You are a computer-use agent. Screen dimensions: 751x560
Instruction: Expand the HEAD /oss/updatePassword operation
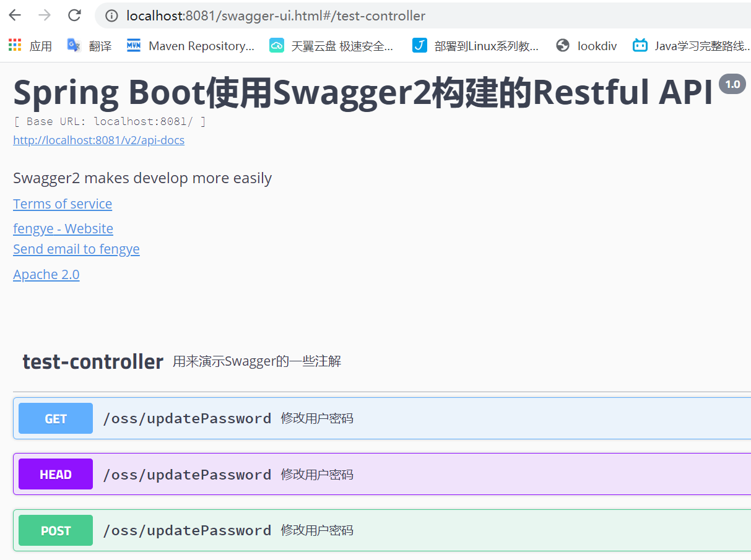(382, 474)
